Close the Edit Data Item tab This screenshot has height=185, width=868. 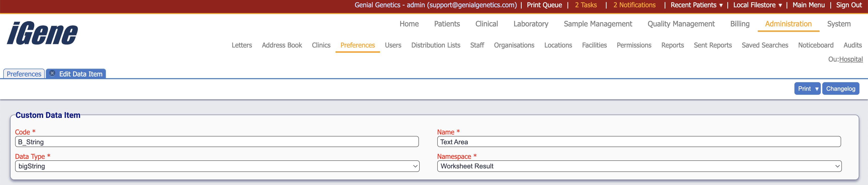coord(52,73)
